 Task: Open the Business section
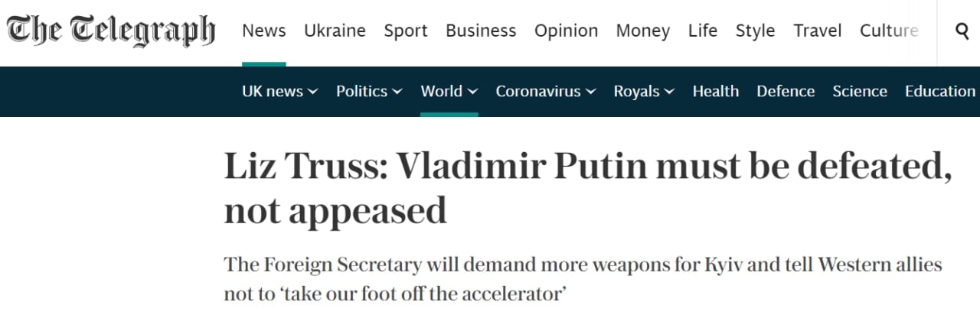click(x=481, y=31)
